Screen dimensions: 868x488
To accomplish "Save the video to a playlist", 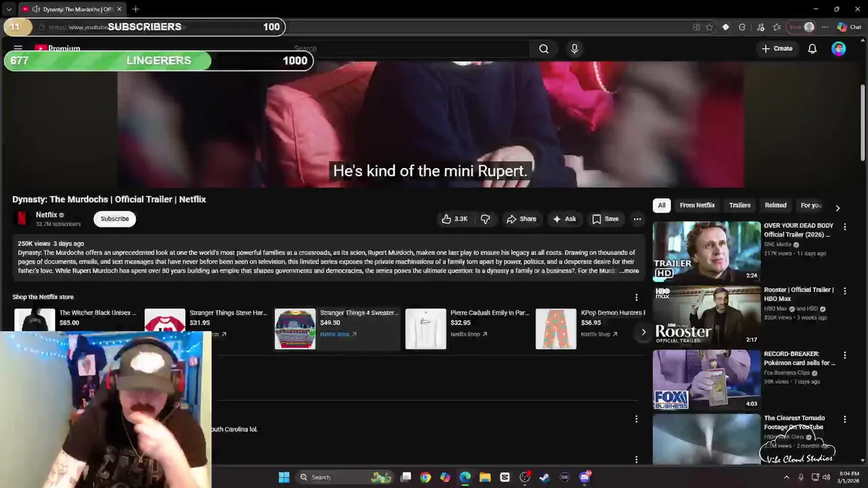I will pyautogui.click(x=605, y=219).
